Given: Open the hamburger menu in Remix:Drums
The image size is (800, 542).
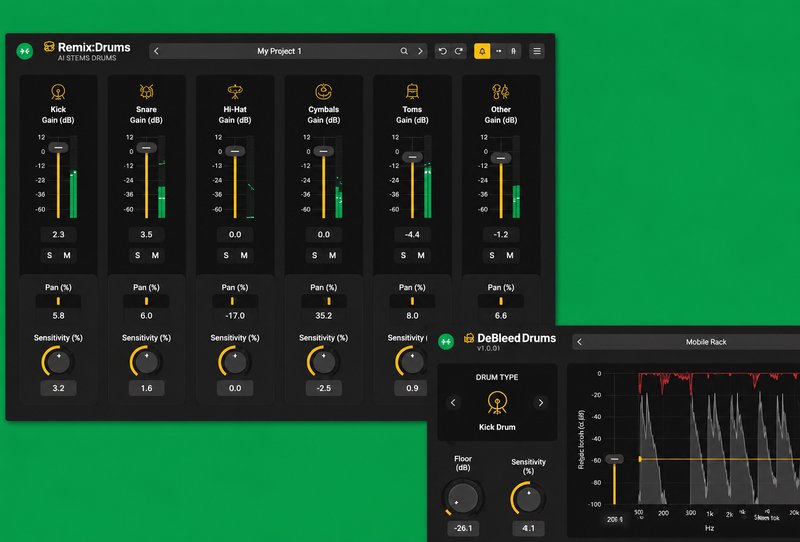Looking at the screenshot, I should [x=537, y=51].
